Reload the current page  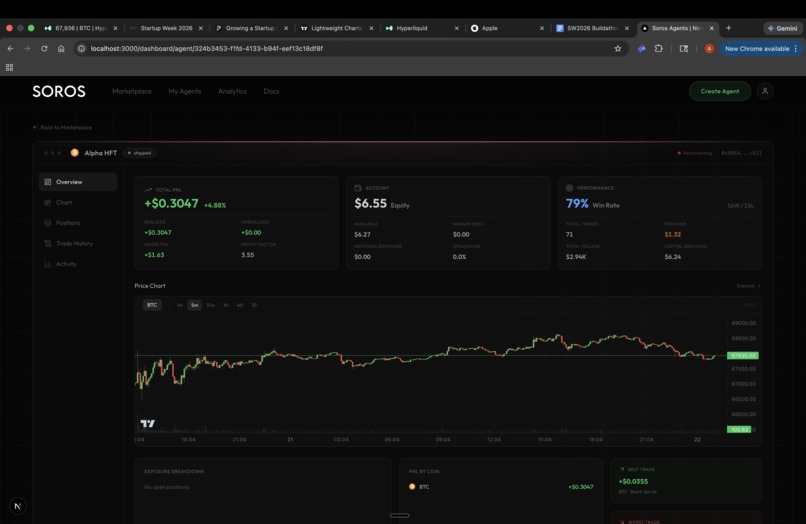pos(44,48)
